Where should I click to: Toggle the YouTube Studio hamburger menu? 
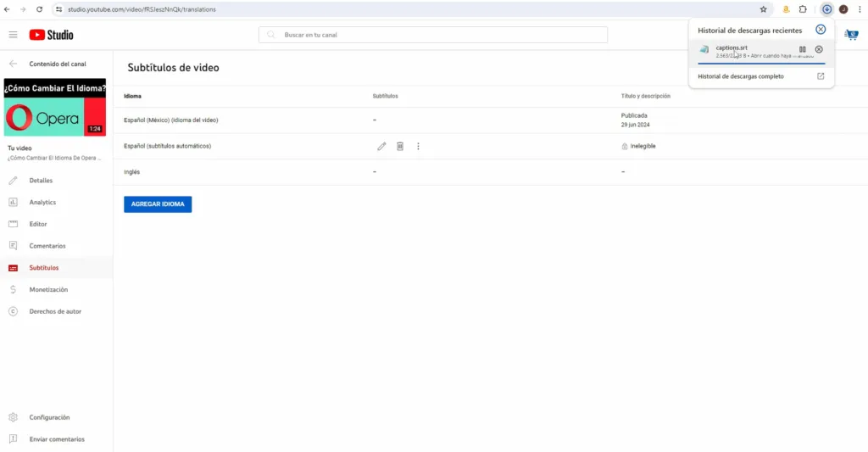pos(13,35)
